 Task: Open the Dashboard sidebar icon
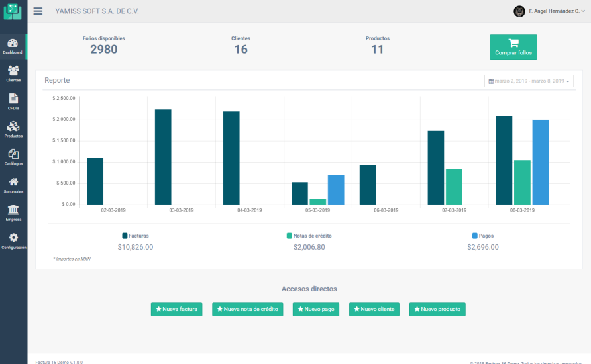pyautogui.click(x=13, y=45)
